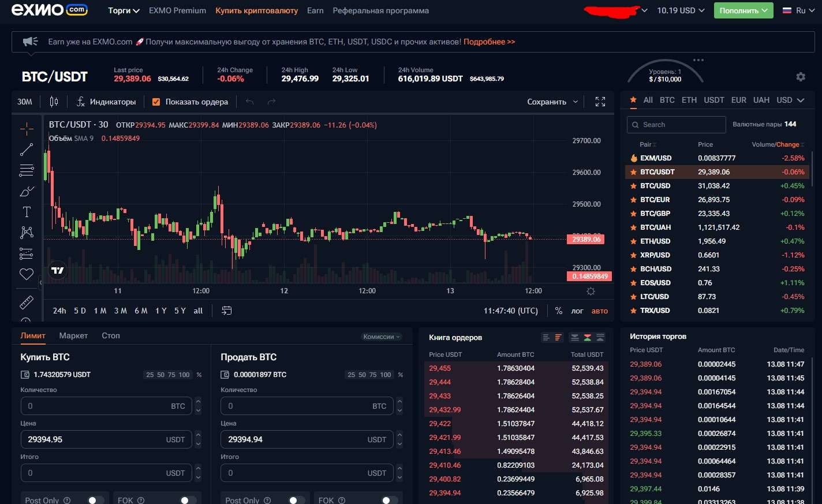The height and width of the screenshot is (504, 822).
Task: Switch to Стоп order tab
Action: [111, 335]
